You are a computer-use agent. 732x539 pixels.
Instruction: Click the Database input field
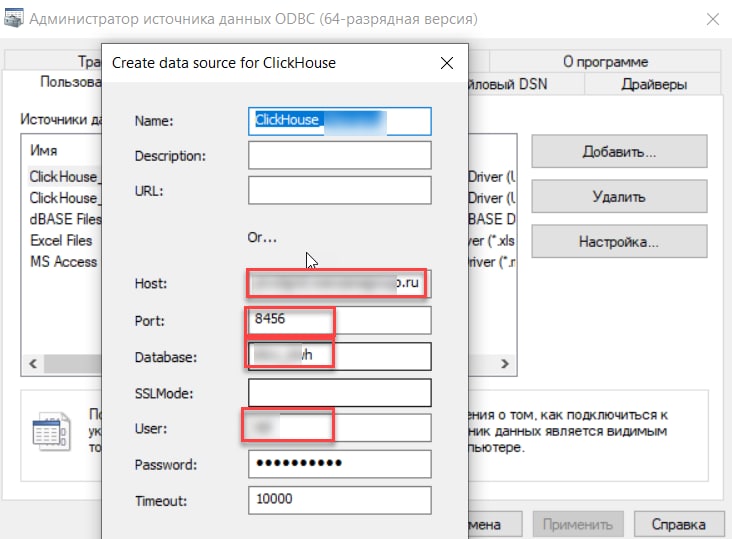pyautogui.click(x=339, y=357)
